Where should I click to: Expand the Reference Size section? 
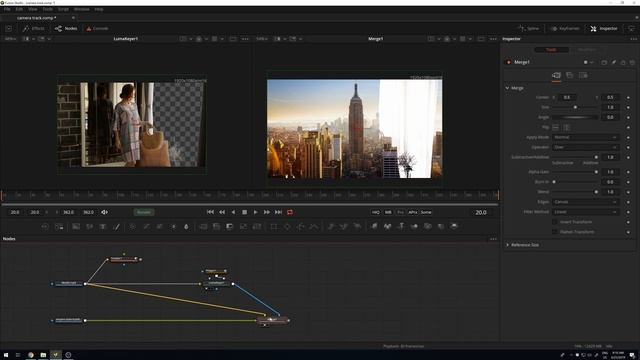coord(507,245)
